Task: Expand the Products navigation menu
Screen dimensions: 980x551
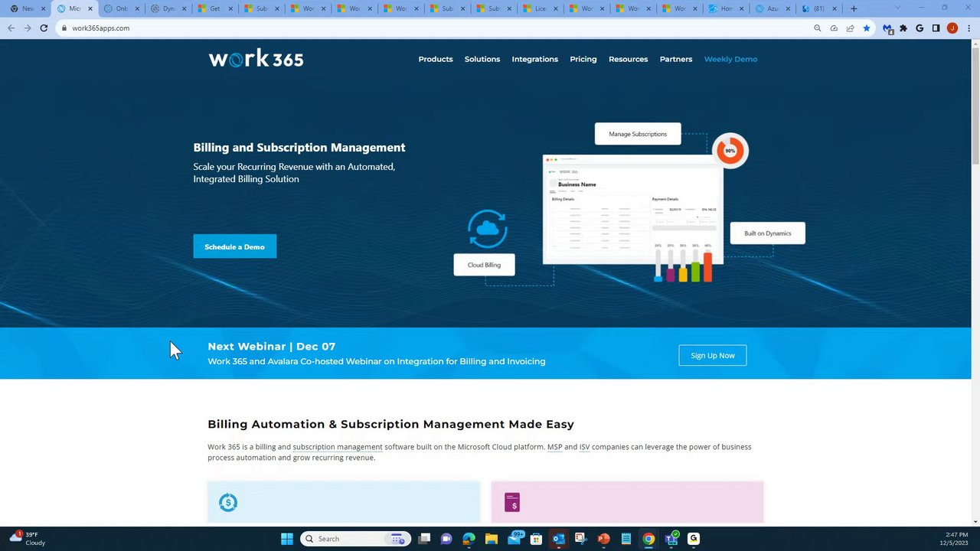Action: [436, 59]
